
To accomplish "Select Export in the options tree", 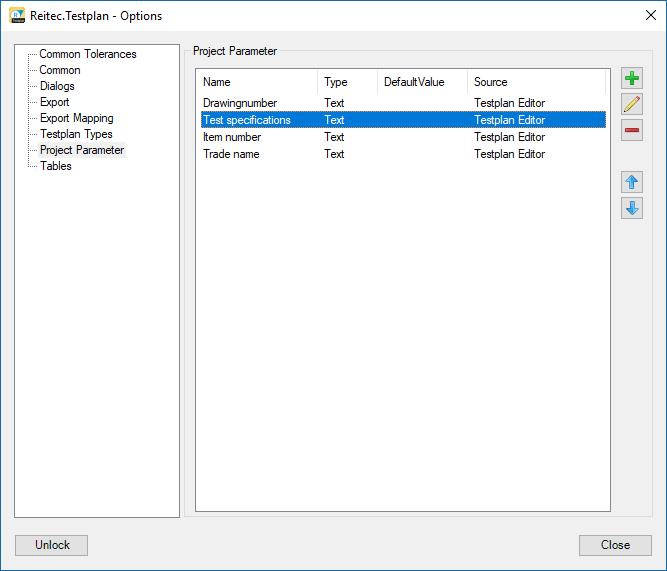I will (x=54, y=102).
